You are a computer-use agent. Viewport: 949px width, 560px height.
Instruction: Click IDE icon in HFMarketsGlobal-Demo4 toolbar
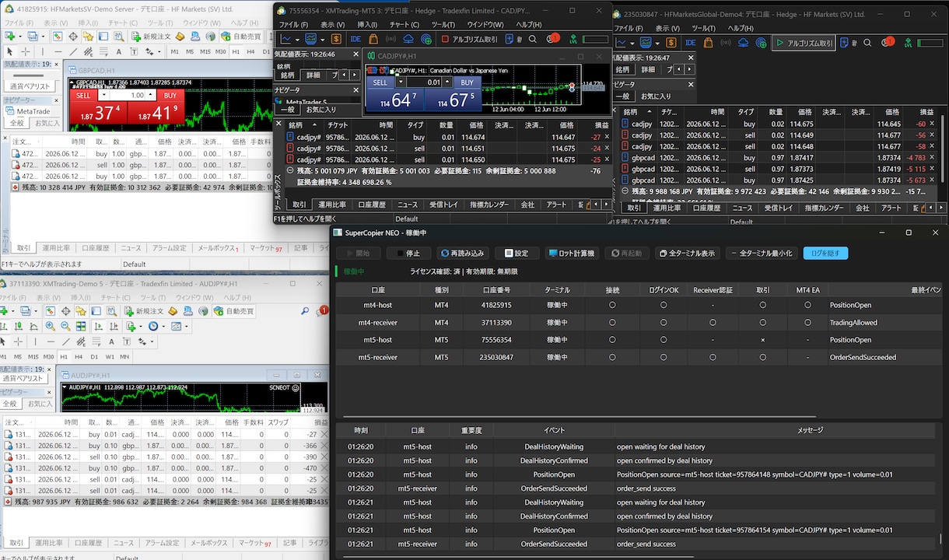689,44
